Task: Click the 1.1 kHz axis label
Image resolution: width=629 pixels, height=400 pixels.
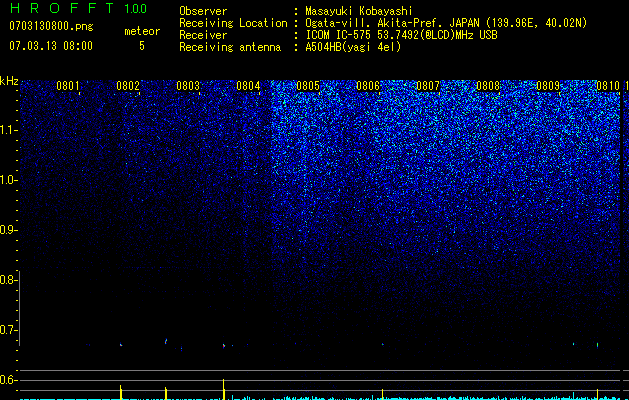Action: pyautogui.click(x=8, y=130)
